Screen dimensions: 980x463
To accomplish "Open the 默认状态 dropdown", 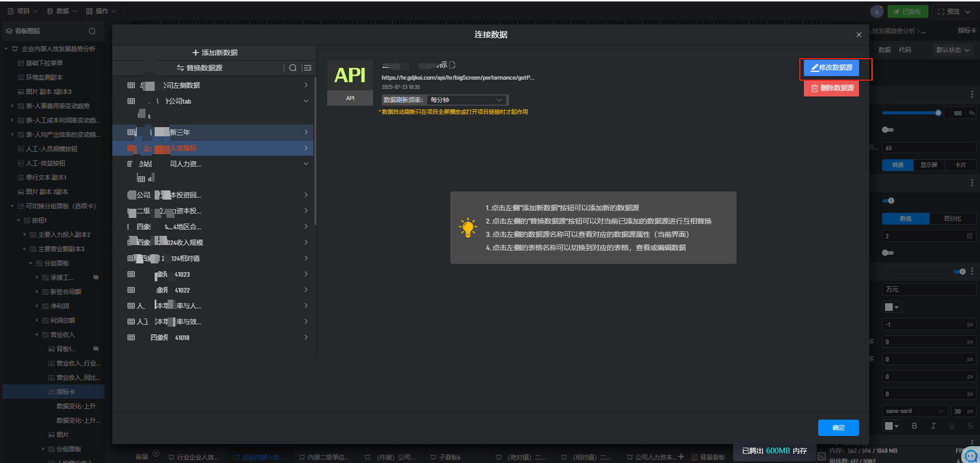I will 952,50.
